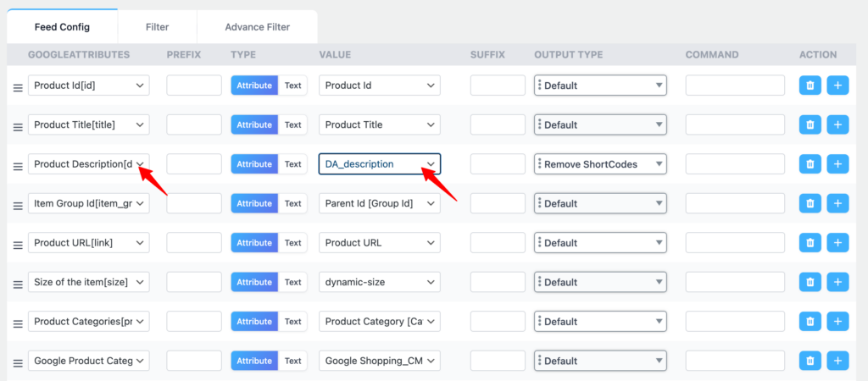
Task: Set Item Group Id row type to Attribute
Action: (254, 203)
